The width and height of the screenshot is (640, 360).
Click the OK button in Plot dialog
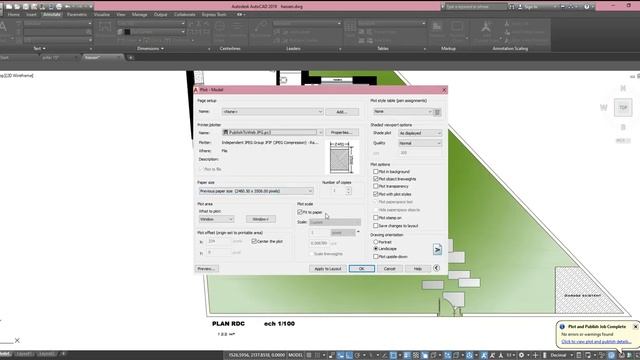point(361,269)
